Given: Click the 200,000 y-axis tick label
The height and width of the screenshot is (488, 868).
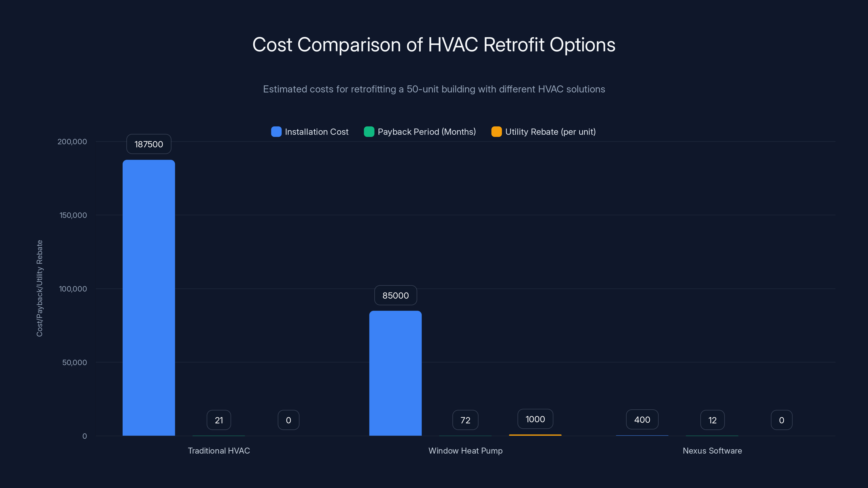Looking at the screenshot, I should click(72, 142).
